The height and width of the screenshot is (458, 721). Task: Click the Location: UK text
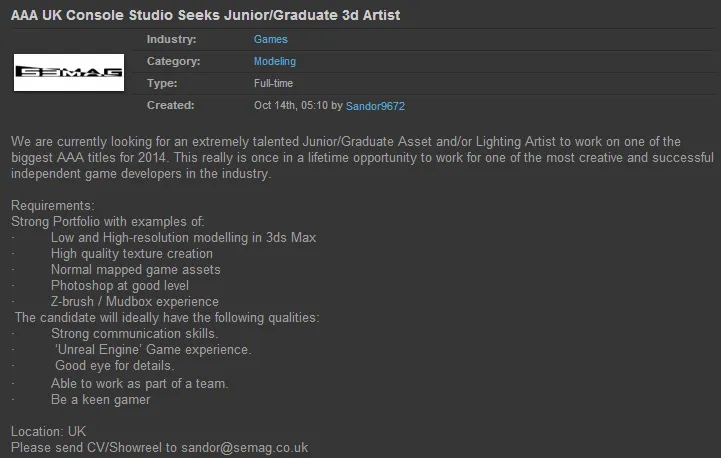point(49,432)
